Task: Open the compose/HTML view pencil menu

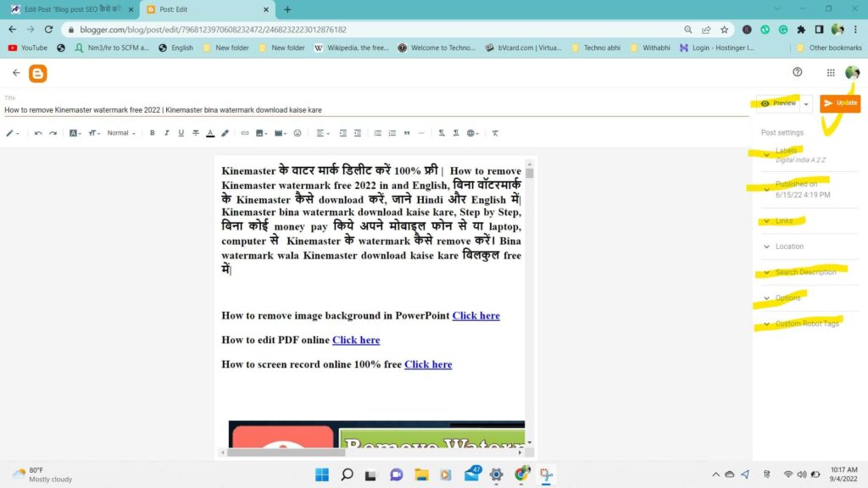Action: (x=12, y=133)
